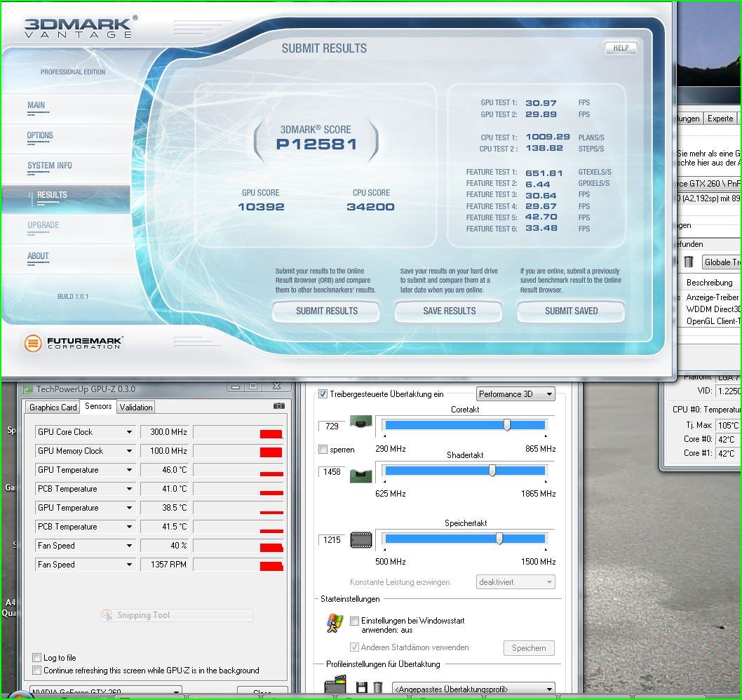Click the Speichern button
This screenshot has height=700, width=742.
pyautogui.click(x=529, y=648)
